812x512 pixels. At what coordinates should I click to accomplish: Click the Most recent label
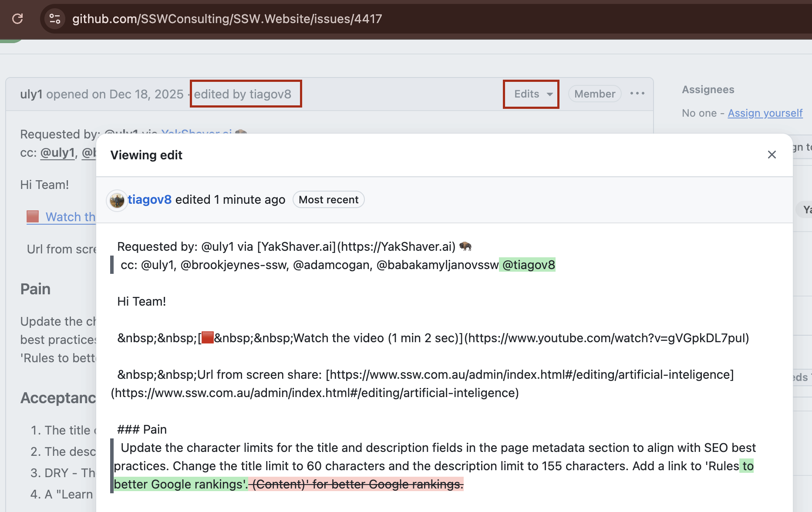(x=328, y=200)
